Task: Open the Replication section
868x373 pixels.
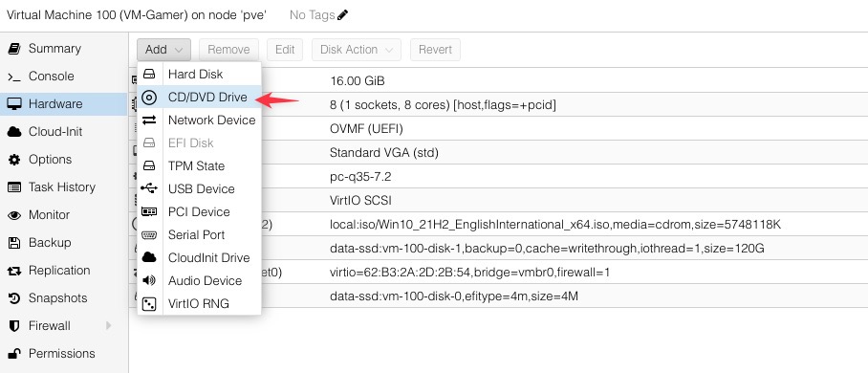Action: (x=64, y=271)
